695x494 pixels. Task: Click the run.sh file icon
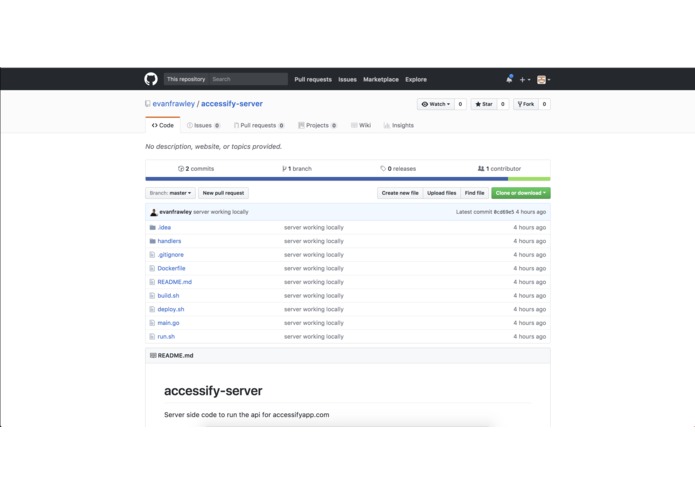pyautogui.click(x=152, y=337)
